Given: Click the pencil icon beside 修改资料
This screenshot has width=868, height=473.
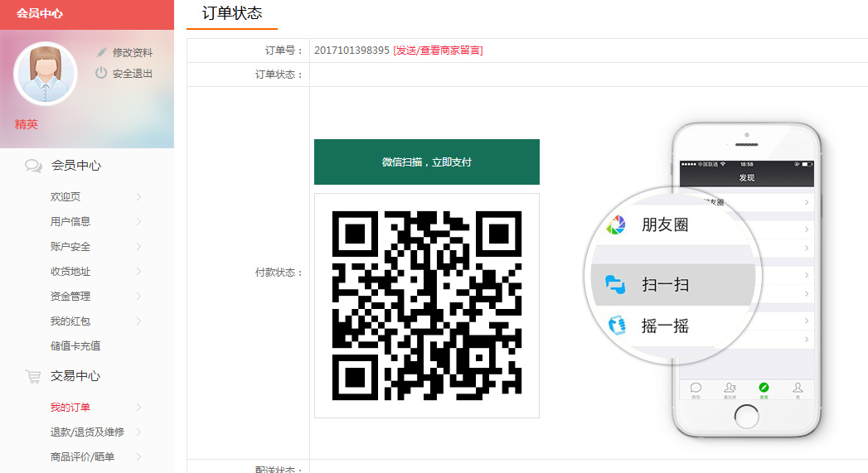Looking at the screenshot, I should 102,52.
